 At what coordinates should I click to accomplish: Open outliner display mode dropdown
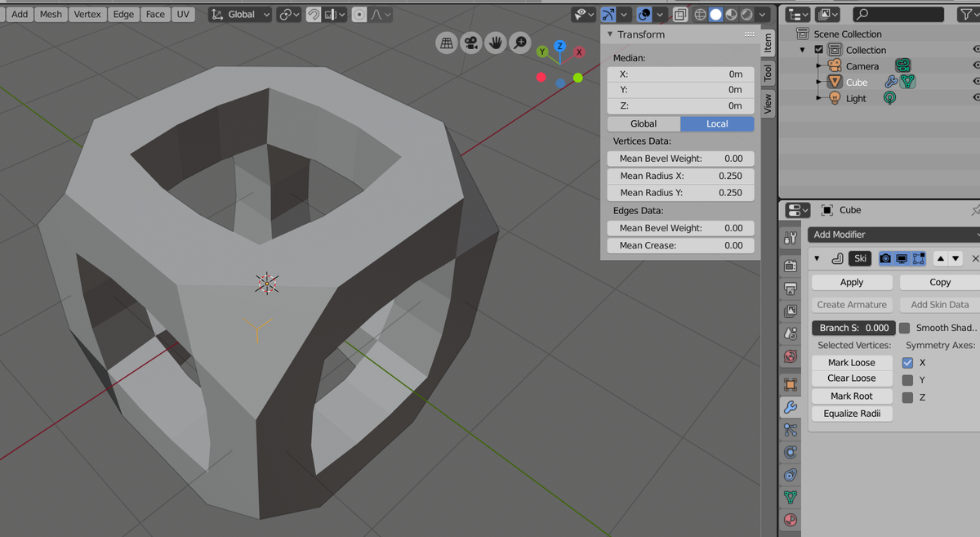797,15
